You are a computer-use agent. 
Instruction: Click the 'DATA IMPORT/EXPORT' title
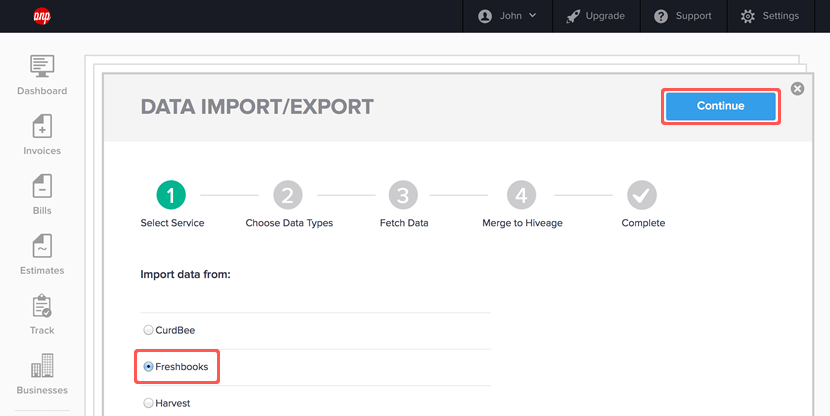(x=257, y=106)
